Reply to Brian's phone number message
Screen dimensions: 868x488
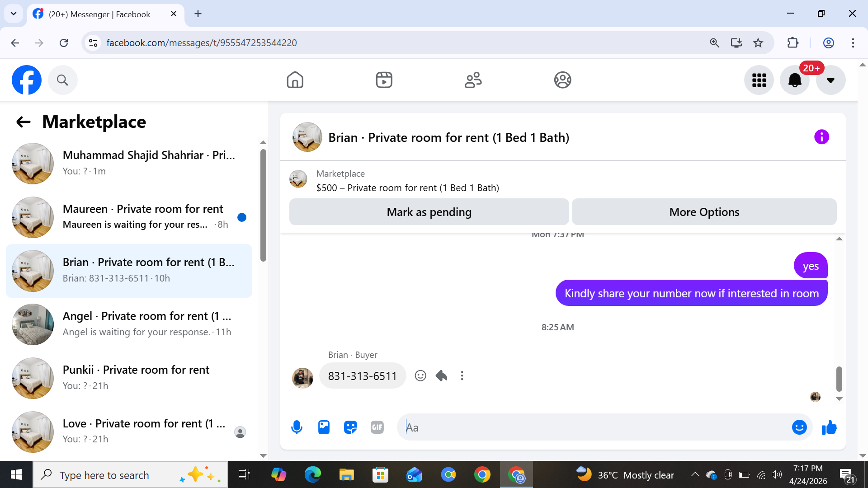[441, 376]
